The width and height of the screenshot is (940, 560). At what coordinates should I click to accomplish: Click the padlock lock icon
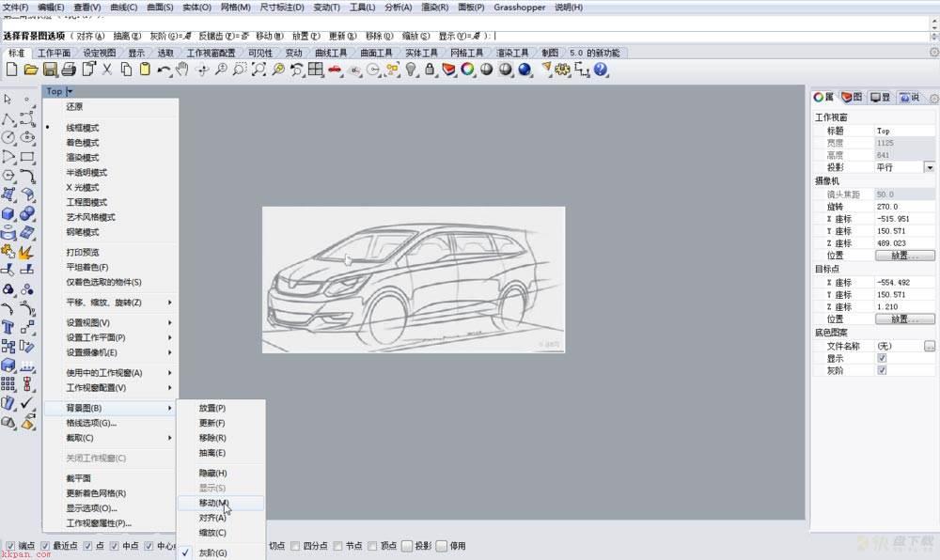(x=430, y=70)
